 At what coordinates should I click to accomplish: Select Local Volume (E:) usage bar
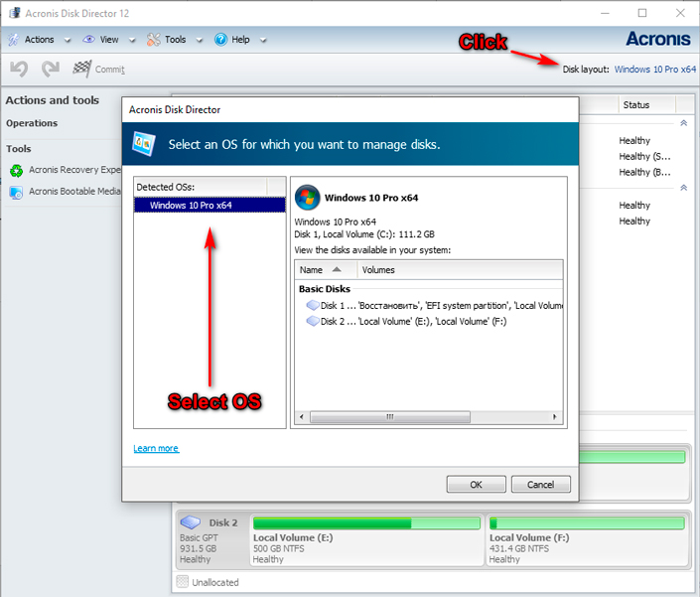tap(366, 522)
